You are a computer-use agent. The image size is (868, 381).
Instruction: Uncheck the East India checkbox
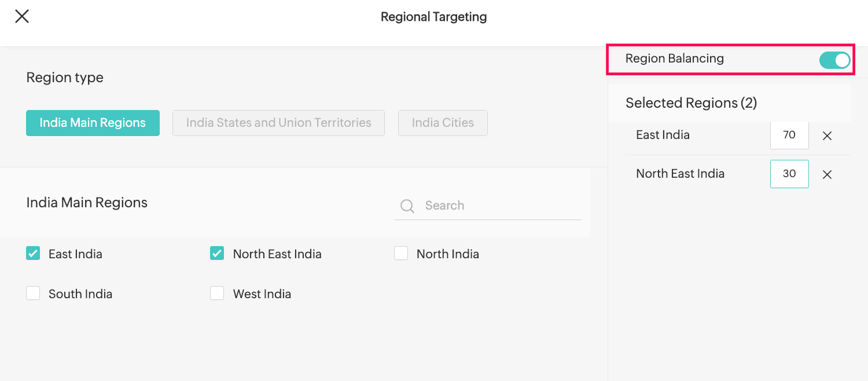coord(33,253)
